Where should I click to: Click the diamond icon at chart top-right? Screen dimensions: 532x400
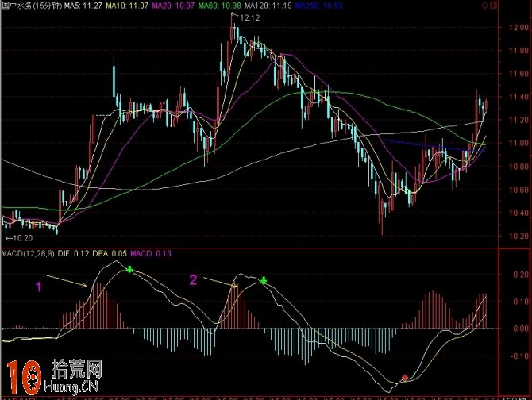485,6
